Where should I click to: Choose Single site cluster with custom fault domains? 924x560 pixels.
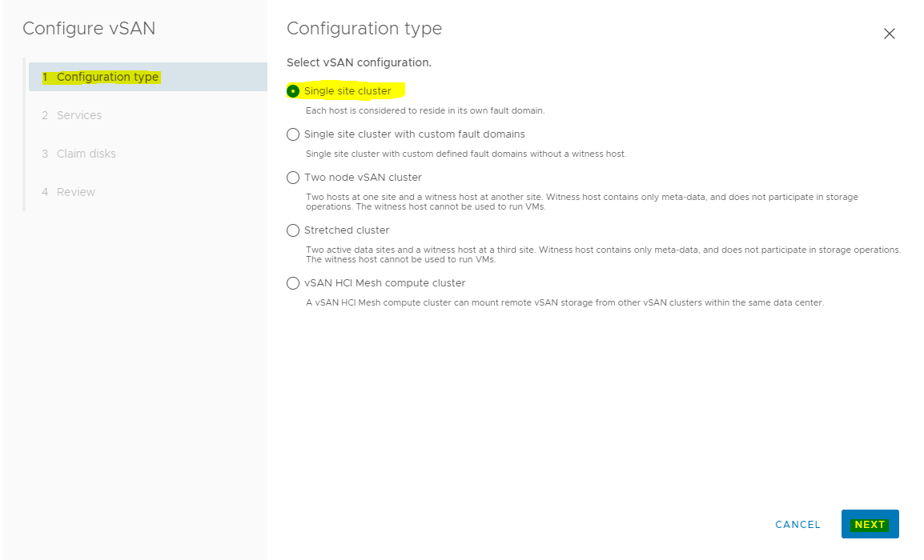click(293, 134)
